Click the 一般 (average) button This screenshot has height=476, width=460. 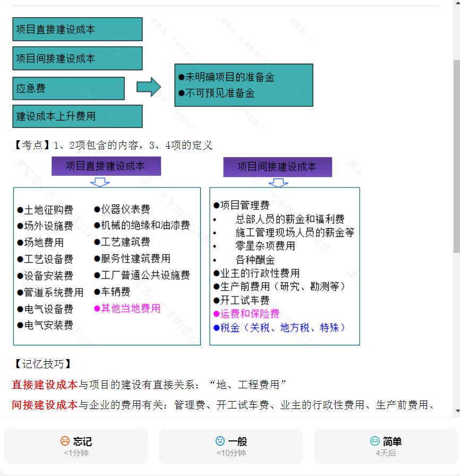click(231, 446)
